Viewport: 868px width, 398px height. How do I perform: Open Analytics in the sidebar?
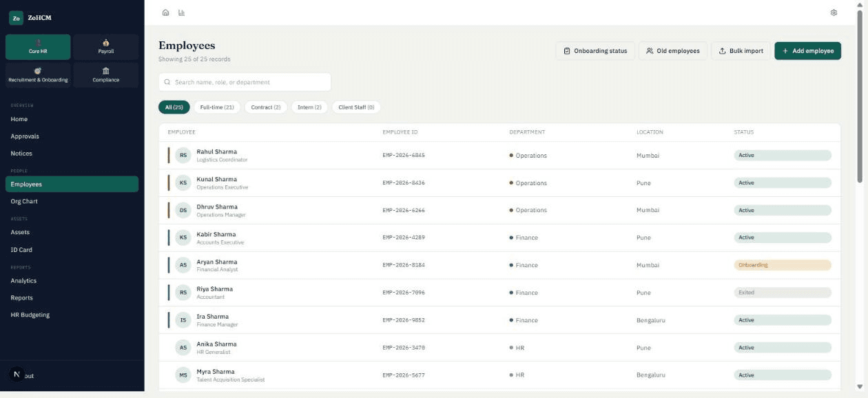coord(72,280)
